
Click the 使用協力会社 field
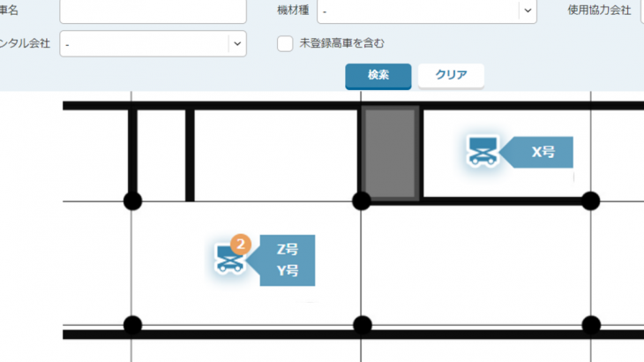(x=641, y=11)
